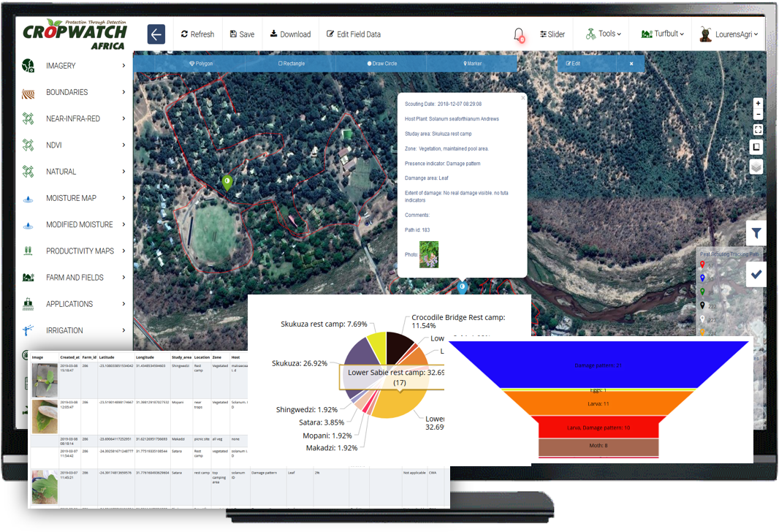
Task: Toggle fullscreen map view
Action: pos(758,129)
